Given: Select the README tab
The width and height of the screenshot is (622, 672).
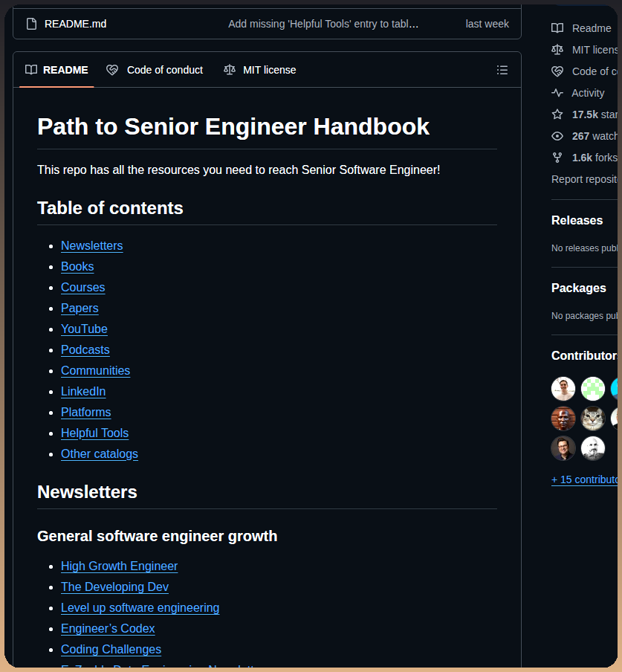Looking at the screenshot, I should coord(56,70).
